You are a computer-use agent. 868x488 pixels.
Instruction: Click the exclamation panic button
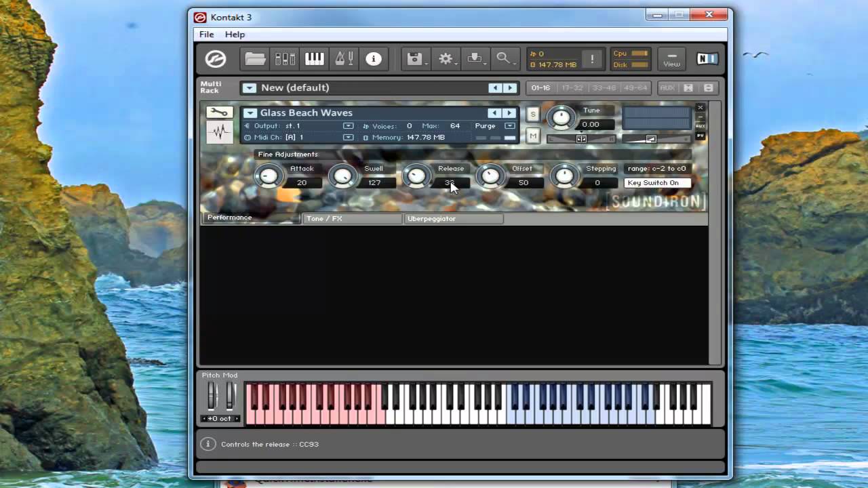click(x=592, y=59)
